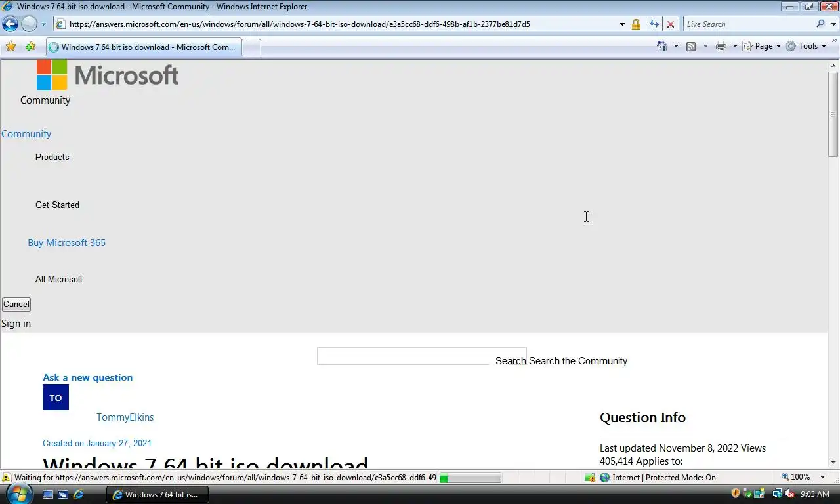Click the Search the Community input field
This screenshot has height=504, width=840.
click(x=421, y=356)
